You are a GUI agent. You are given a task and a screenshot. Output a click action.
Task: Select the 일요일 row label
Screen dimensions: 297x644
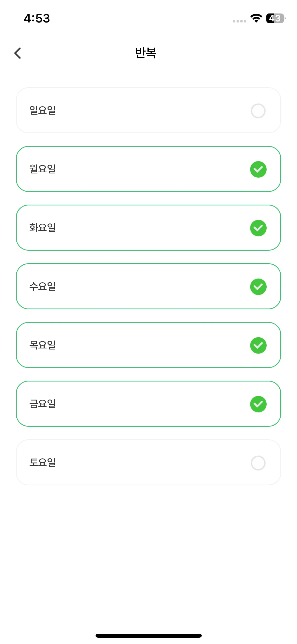pyautogui.click(x=43, y=110)
